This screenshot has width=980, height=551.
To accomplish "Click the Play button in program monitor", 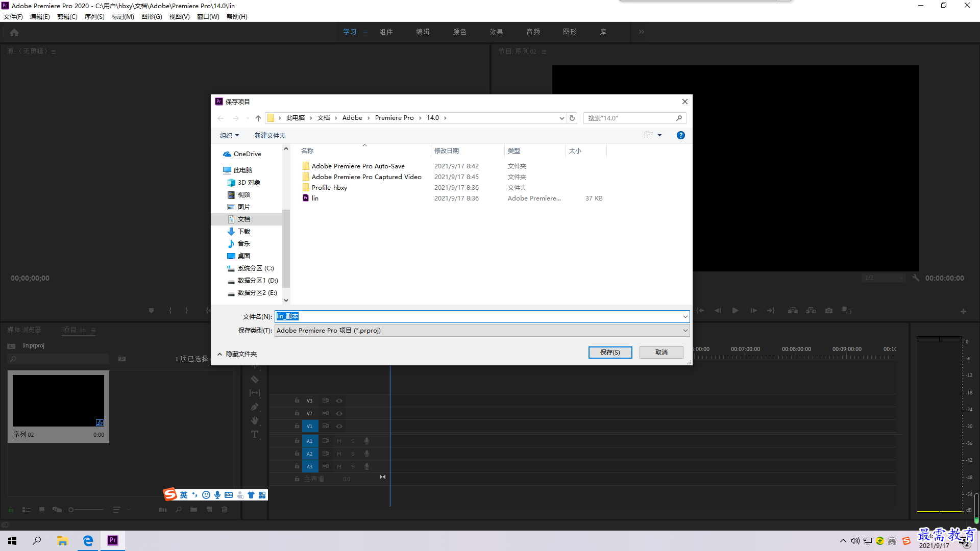I will [x=736, y=311].
